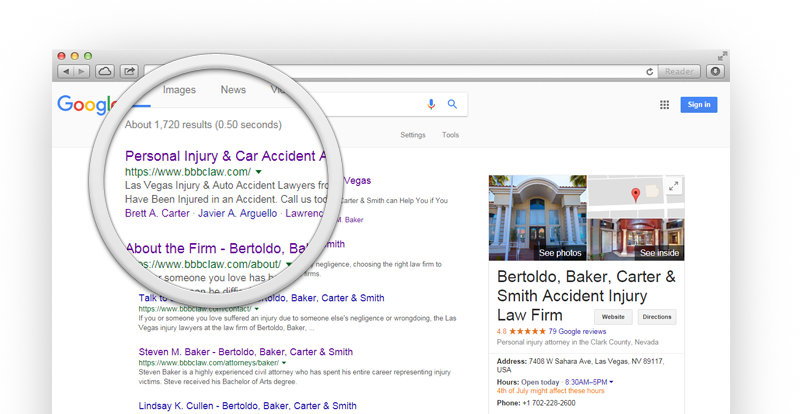Open the Tools menu under search bar
This screenshot has height=414, width=800.
[451, 135]
